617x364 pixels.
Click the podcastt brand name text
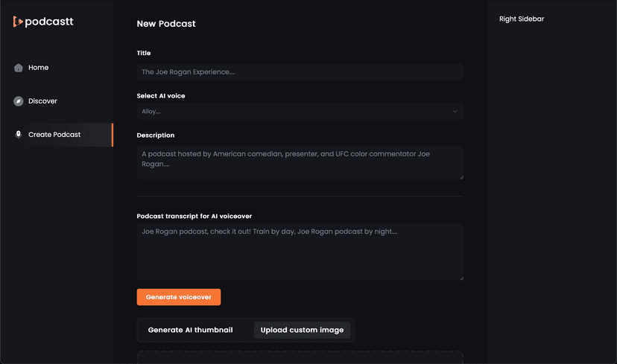click(x=49, y=22)
